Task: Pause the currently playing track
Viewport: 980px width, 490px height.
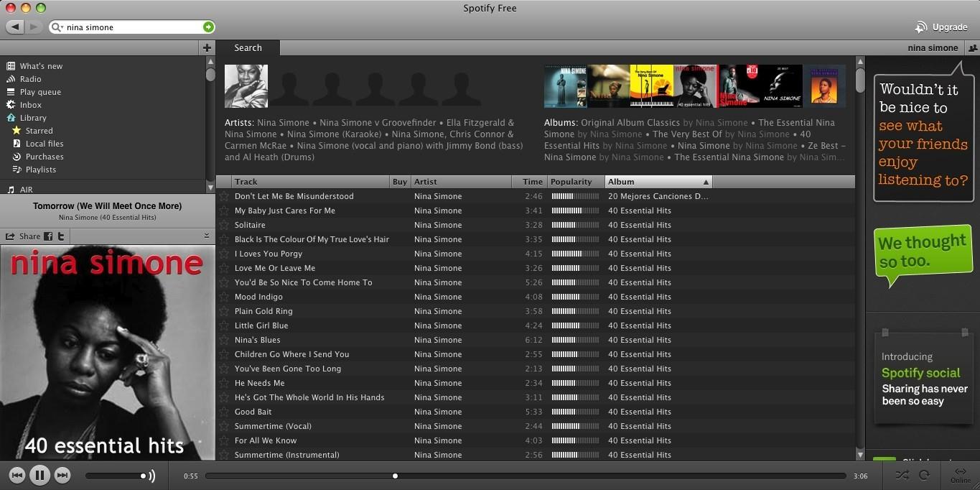Action: [39, 475]
